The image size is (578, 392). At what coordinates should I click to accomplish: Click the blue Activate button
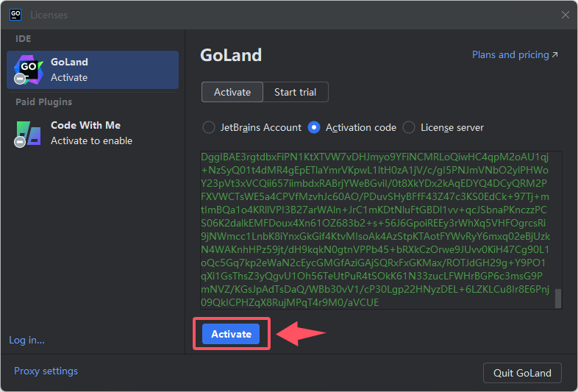point(231,334)
